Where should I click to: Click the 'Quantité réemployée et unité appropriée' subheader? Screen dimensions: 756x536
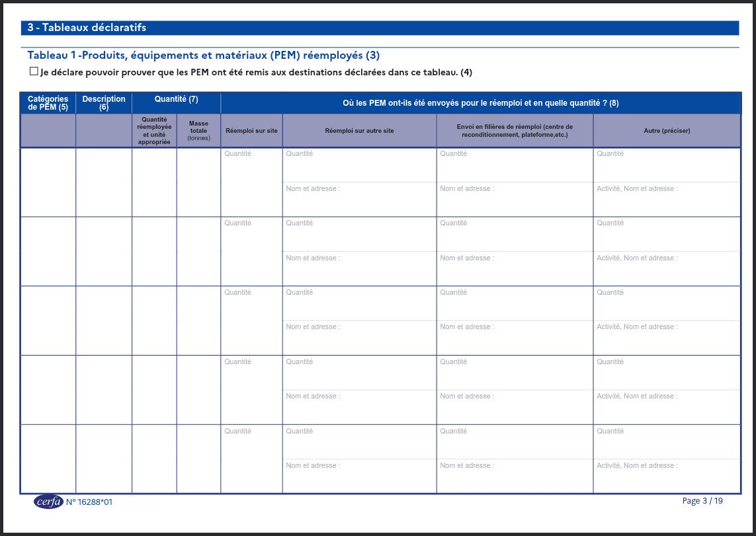tap(154, 130)
